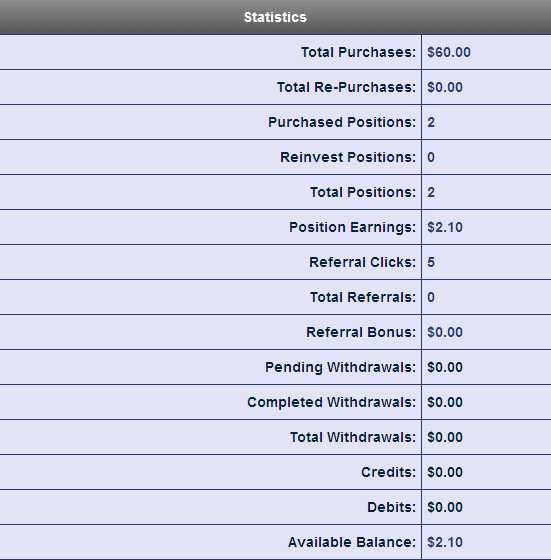The width and height of the screenshot is (551, 560).
Task: Click the Referral Clicks label
Action: pyautogui.click(x=363, y=262)
